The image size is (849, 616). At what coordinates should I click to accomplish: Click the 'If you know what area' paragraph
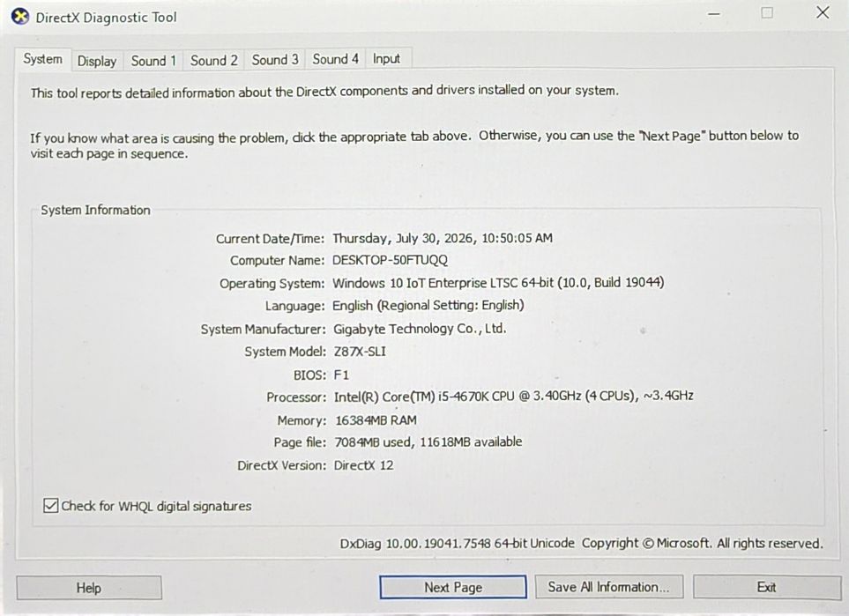414,145
